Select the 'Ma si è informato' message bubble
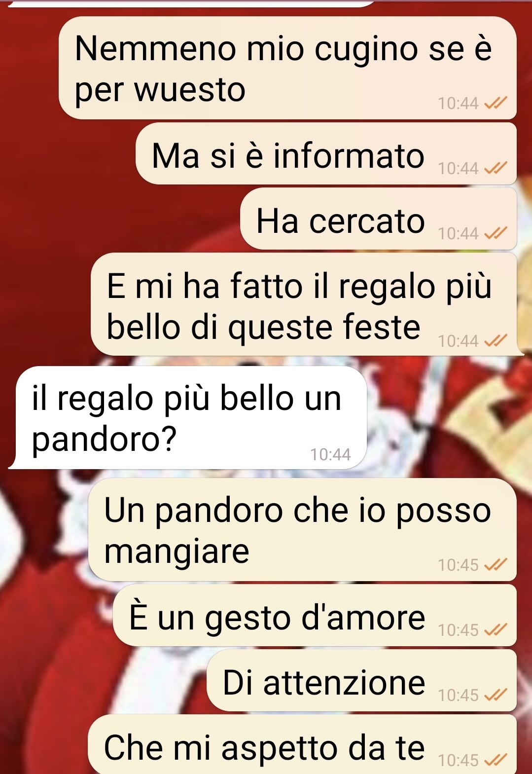Image resolution: width=532 pixels, height=774 pixels. tap(326, 154)
